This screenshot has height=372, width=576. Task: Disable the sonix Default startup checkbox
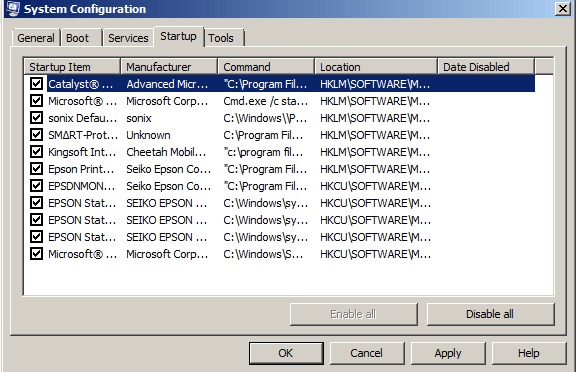(x=36, y=118)
